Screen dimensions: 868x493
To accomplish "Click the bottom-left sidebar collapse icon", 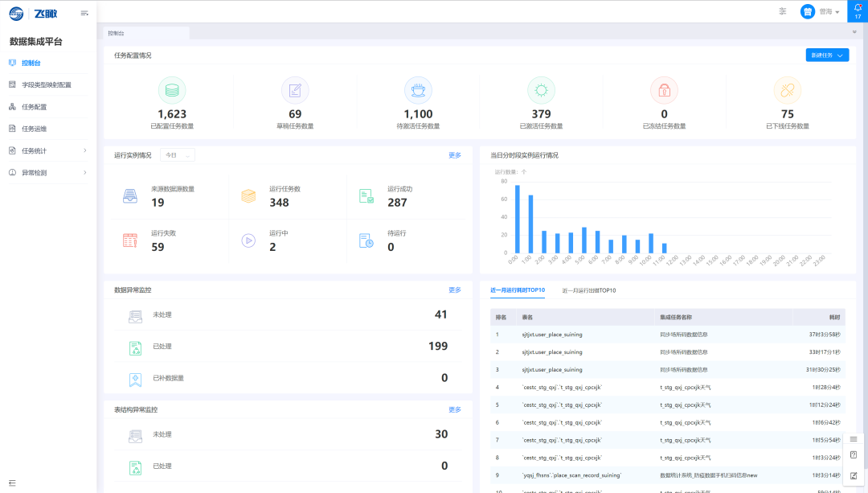I will (x=12, y=483).
